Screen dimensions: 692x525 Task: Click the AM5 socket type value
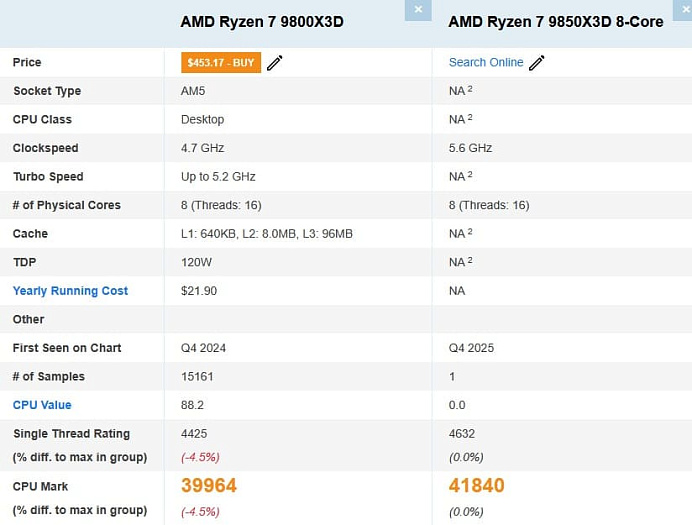click(193, 91)
